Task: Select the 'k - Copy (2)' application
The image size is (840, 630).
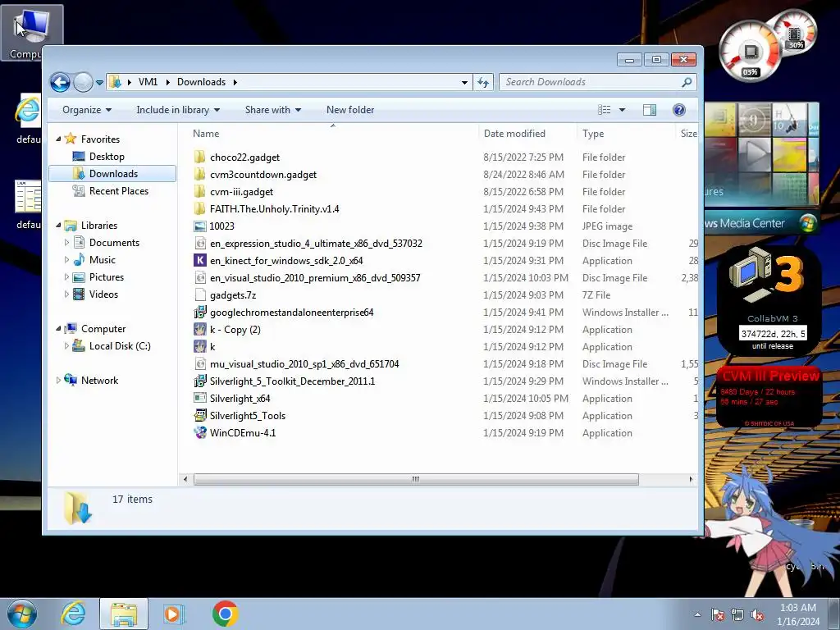Action: [x=235, y=330]
